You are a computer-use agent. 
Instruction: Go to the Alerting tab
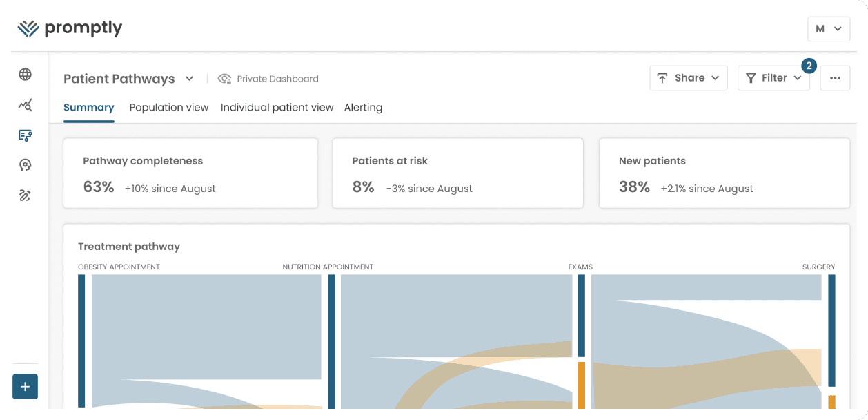pyautogui.click(x=363, y=108)
